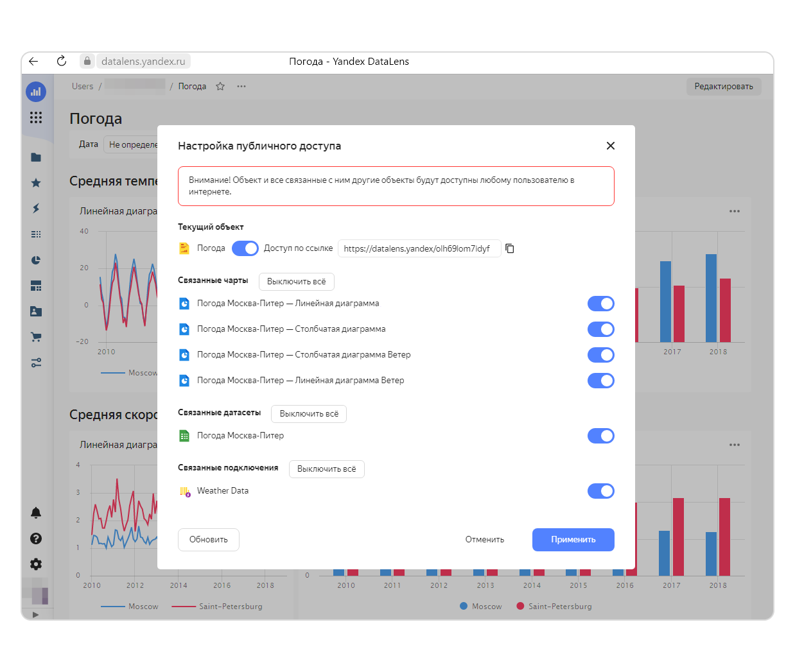Disable all related charts button
Image resolution: width=795 pixels, height=672 pixels.
point(297,282)
